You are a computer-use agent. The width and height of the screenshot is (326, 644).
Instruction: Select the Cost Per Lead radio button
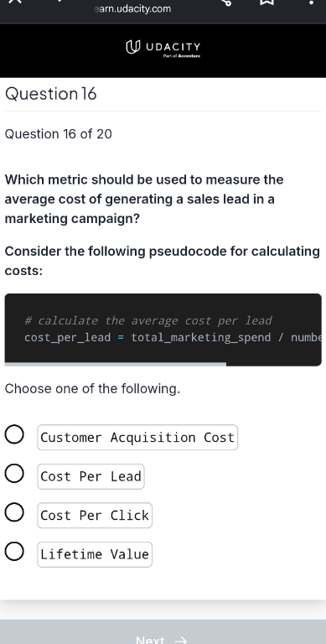[x=14, y=474]
